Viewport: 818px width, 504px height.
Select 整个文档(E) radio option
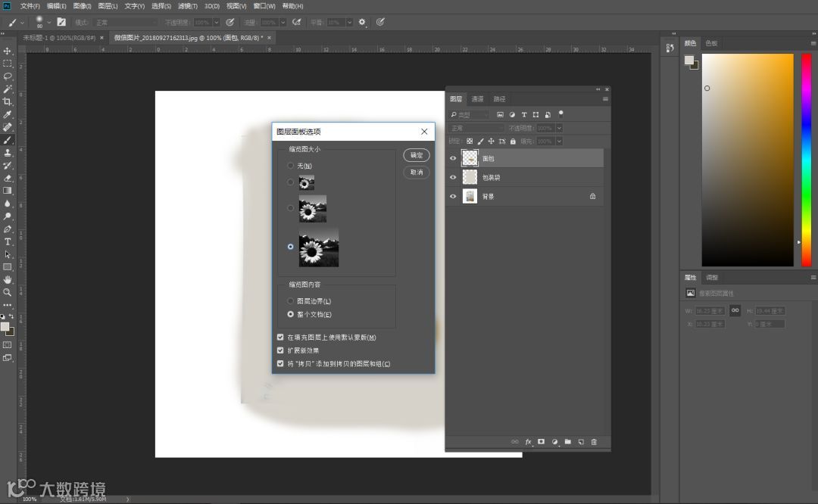291,314
